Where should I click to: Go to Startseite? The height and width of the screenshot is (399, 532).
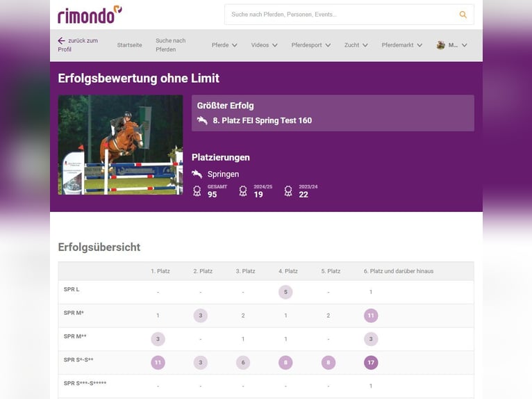click(x=129, y=45)
